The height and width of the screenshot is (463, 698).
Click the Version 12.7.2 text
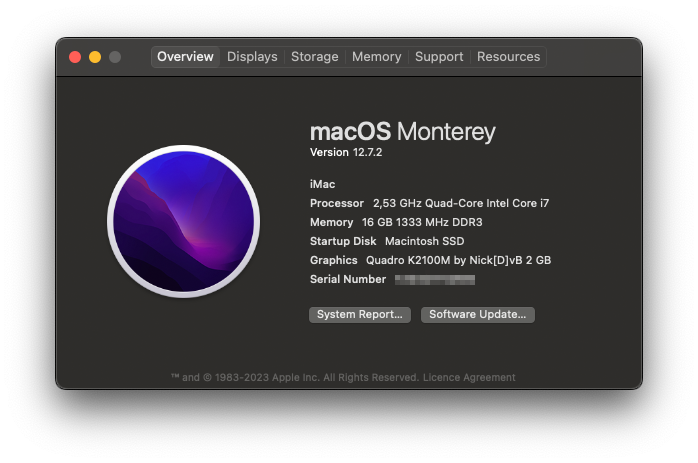coord(346,152)
